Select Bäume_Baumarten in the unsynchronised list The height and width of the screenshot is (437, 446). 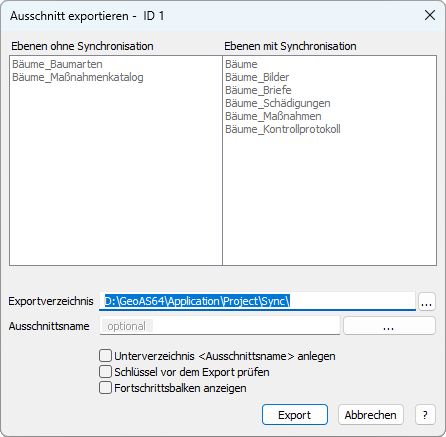point(57,64)
